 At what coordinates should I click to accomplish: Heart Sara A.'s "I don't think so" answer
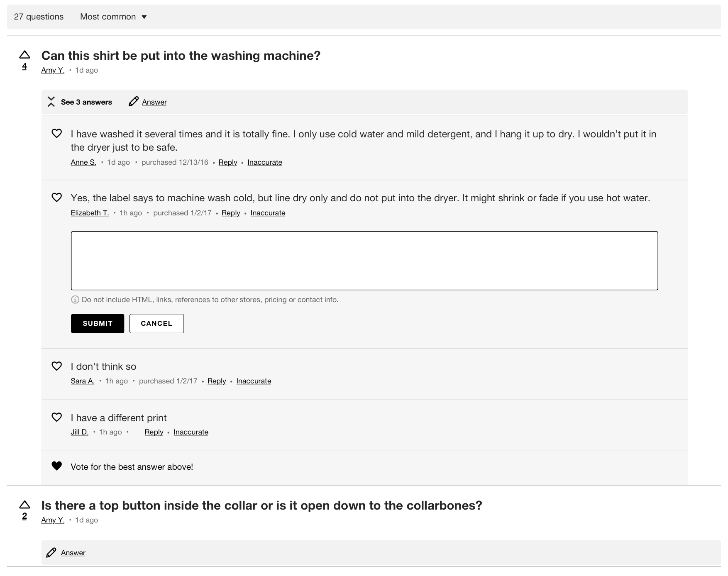tap(56, 366)
